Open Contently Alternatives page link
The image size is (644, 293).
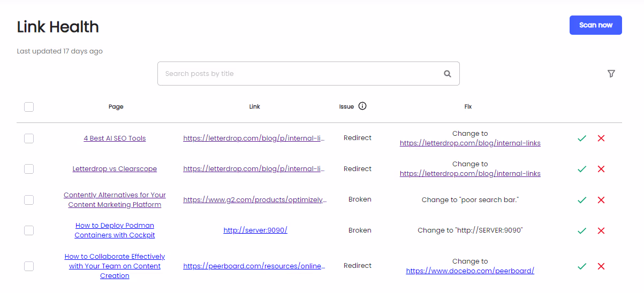(115, 200)
